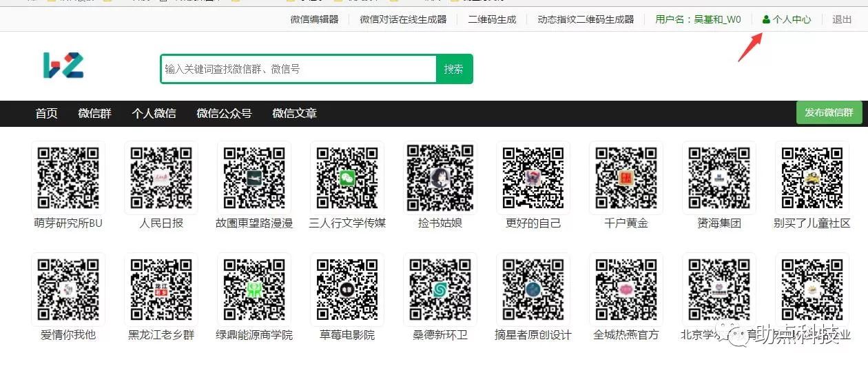Open QR code for 草莓电影院
This screenshot has height=373, width=868.
click(x=347, y=290)
